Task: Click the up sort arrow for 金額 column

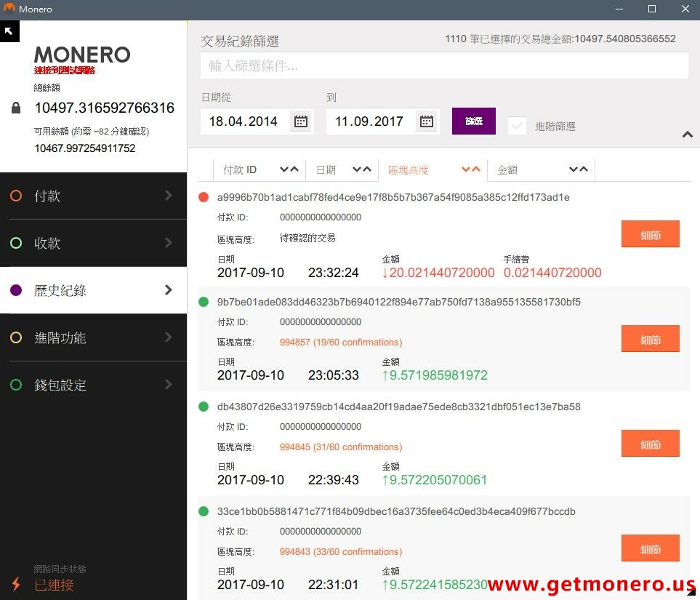Action: click(584, 169)
